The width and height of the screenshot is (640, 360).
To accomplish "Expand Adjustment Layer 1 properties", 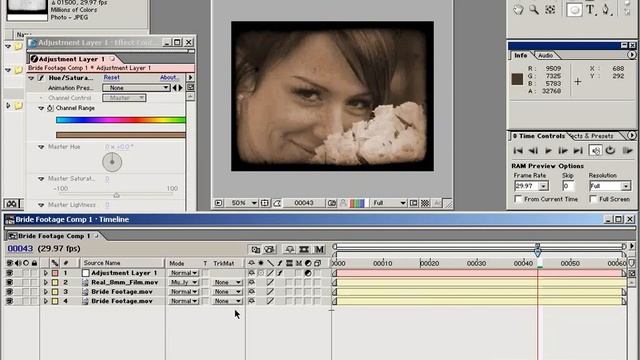I will pos(46,273).
